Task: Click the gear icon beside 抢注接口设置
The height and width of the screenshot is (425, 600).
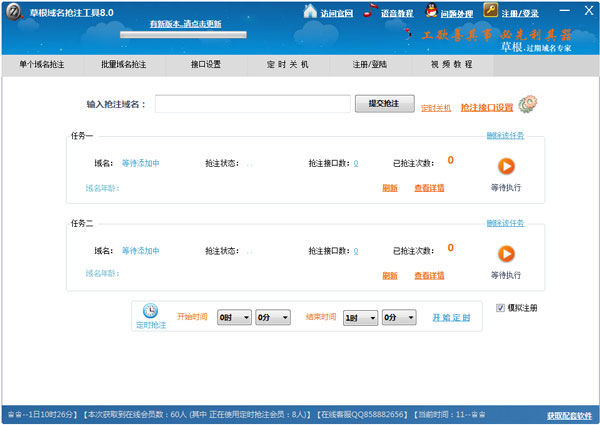Action: pos(528,104)
